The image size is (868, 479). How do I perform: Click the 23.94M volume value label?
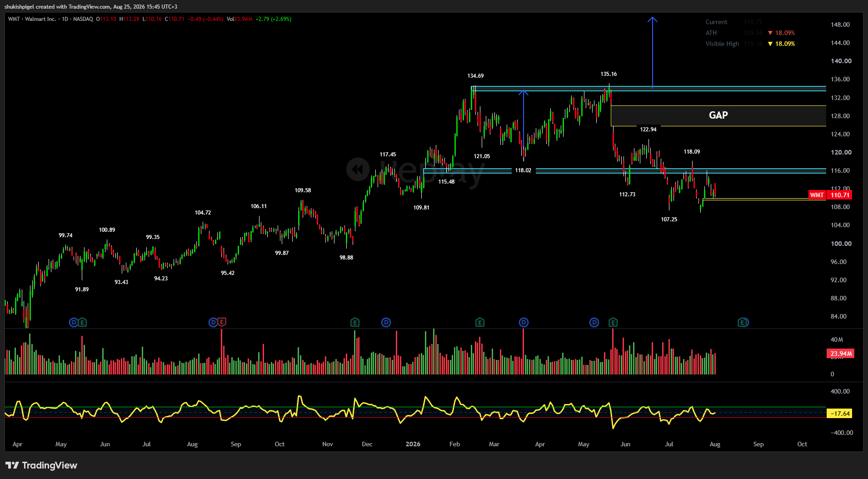pos(841,354)
